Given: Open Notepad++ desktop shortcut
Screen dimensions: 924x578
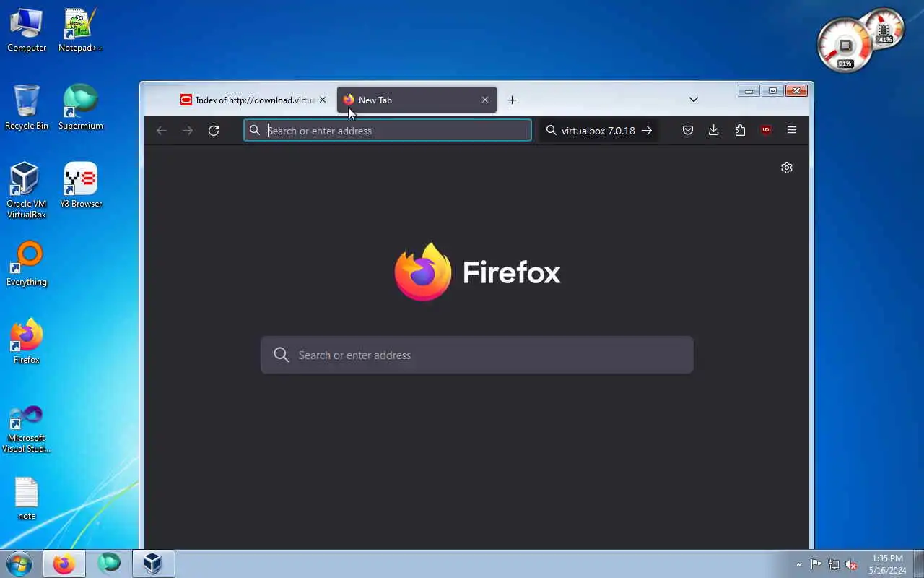Looking at the screenshot, I should [x=80, y=31].
